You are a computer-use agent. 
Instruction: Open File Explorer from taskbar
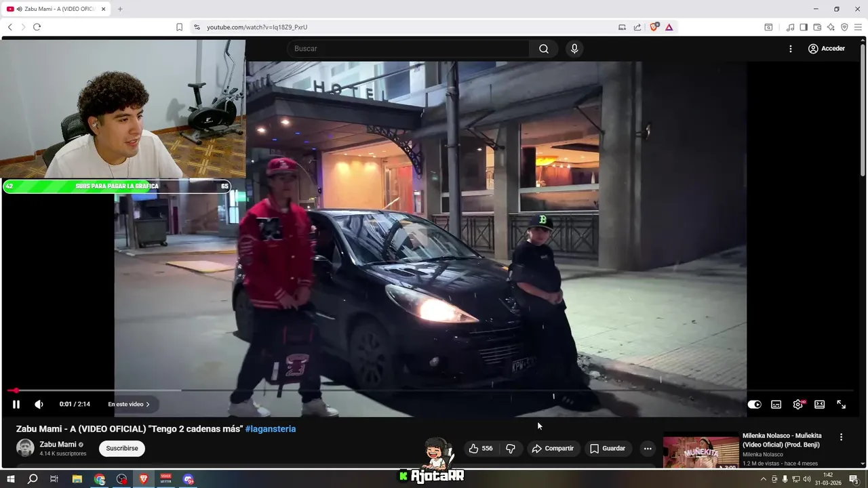point(77,479)
